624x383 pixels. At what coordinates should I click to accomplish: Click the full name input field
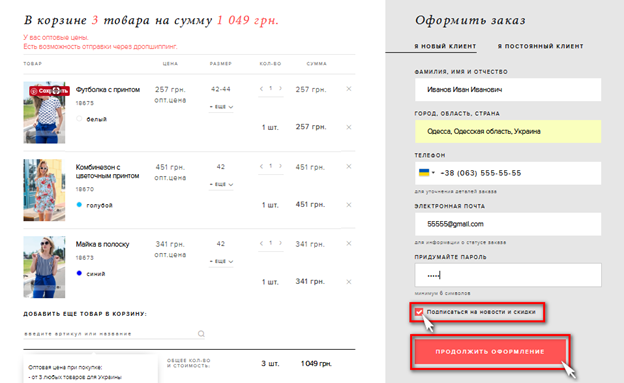click(508, 90)
